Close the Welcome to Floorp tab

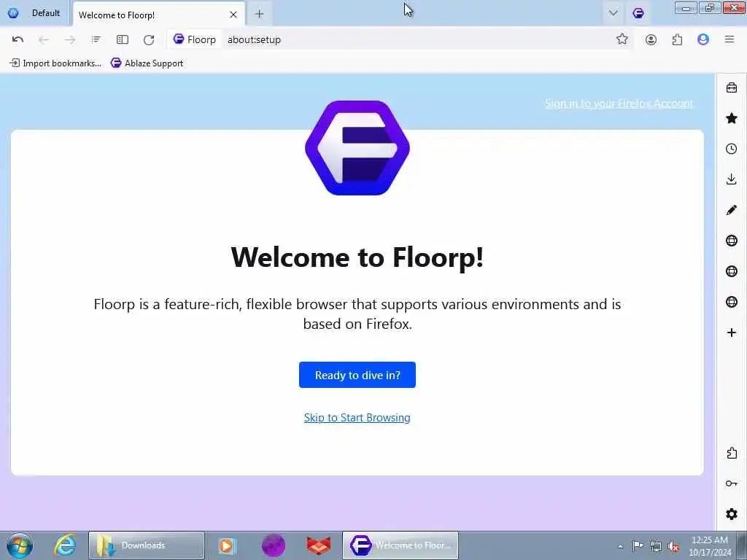(x=233, y=15)
